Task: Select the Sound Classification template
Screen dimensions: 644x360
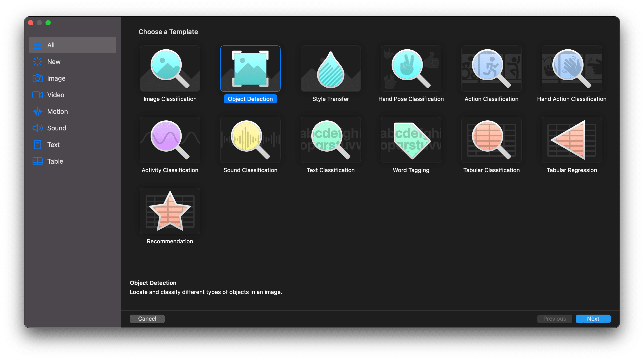Action: [x=250, y=140]
